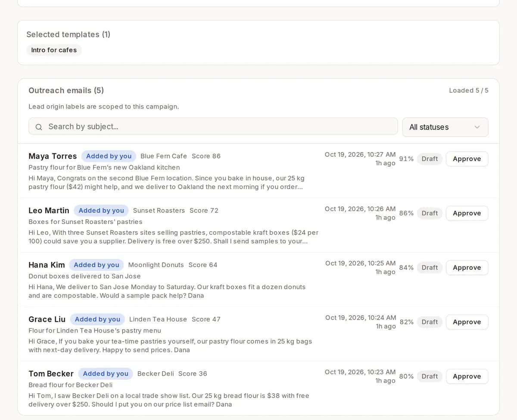Viewport: 517px width, 420px height.
Task: Click Added by you badge for Hana Kim
Action: 97,264
